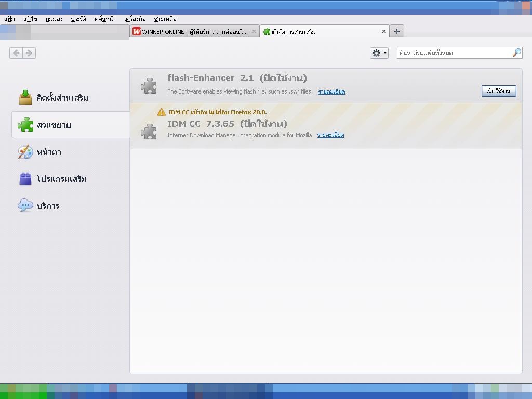Go back with the left arrow button

(16, 53)
